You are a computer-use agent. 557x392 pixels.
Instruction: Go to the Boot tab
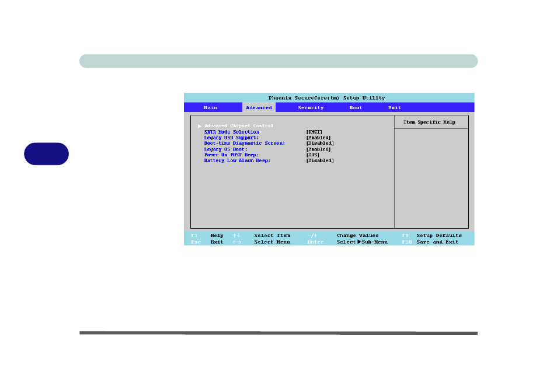[356, 107]
